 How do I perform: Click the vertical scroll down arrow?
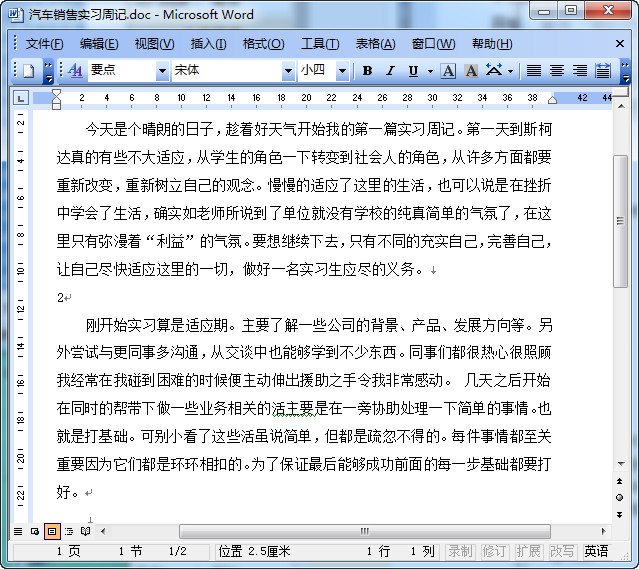pyautogui.click(x=621, y=464)
